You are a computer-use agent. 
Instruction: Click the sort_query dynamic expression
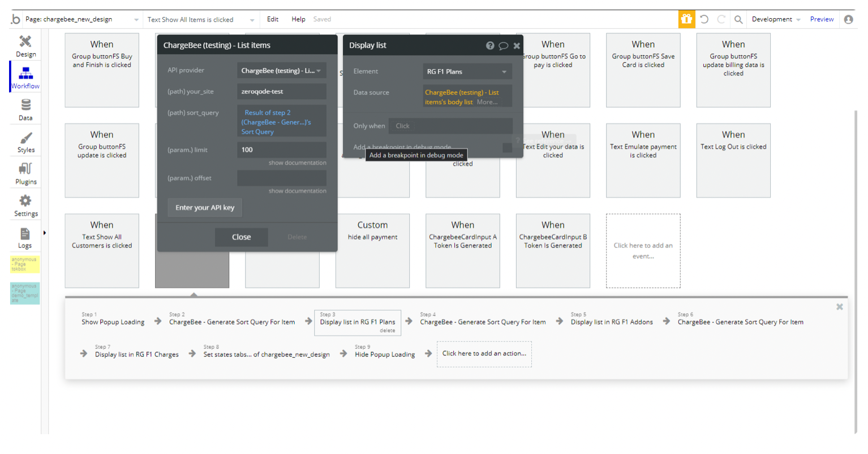[x=281, y=122]
